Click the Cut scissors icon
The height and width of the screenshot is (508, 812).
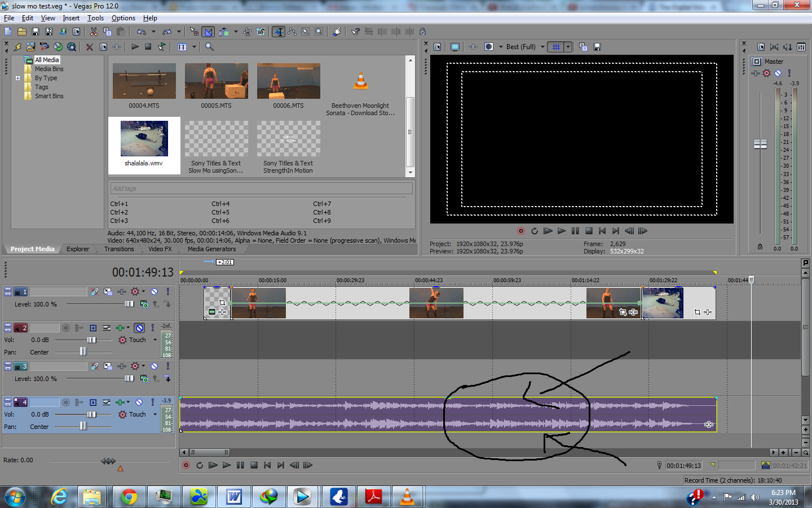click(x=94, y=32)
